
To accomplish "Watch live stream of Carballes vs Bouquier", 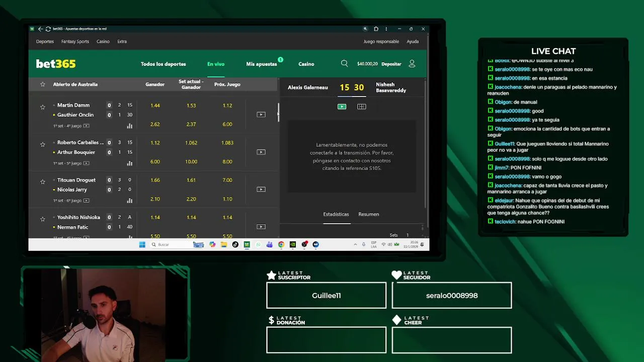I will tap(261, 152).
